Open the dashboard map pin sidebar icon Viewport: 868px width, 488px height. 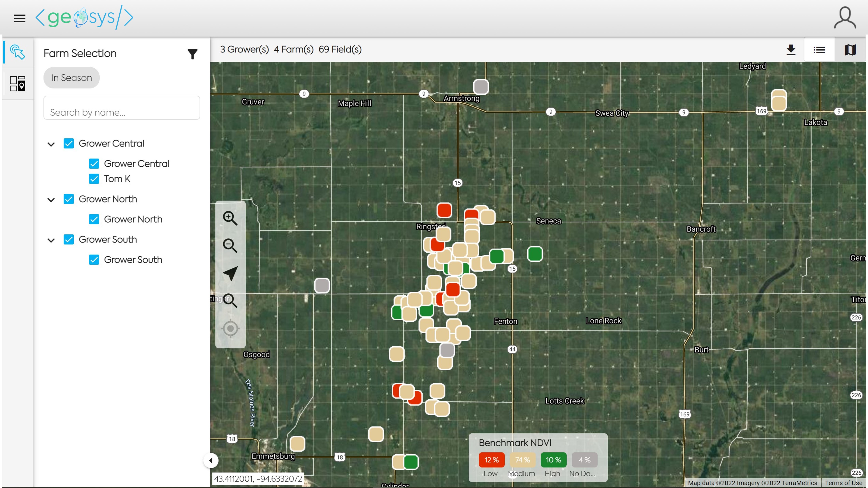pos(18,84)
